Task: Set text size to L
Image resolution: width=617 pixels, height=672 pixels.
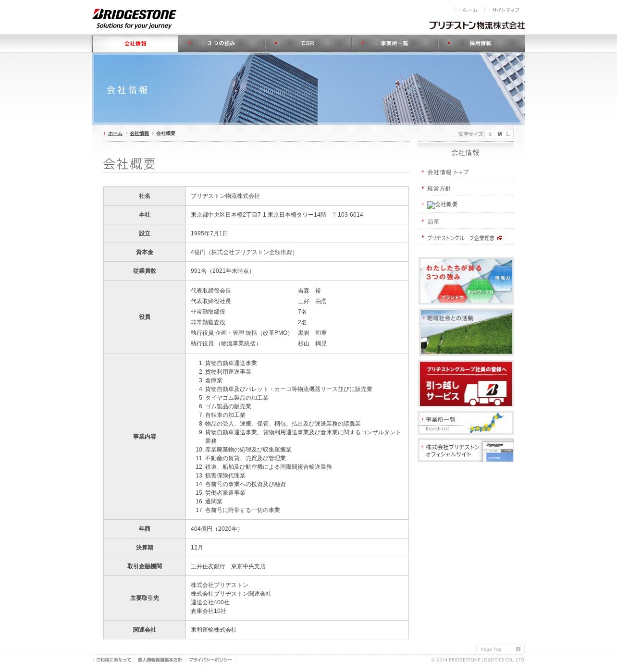Action: (x=508, y=134)
